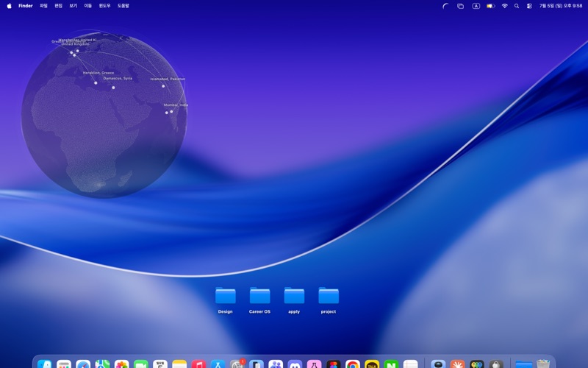Open the blue folder stack in Dock
The height and width of the screenshot is (368, 588).
(x=524, y=364)
